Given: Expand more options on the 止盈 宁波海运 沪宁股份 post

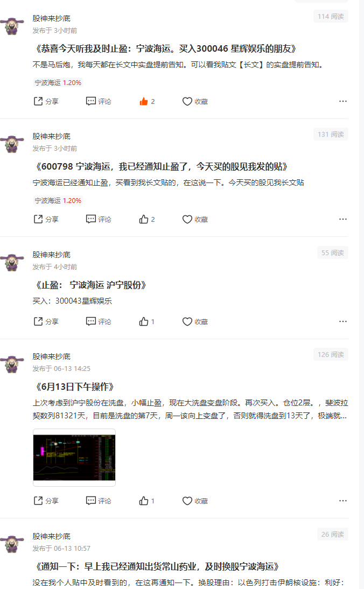Looking at the screenshot, I should click(x=342, y=321).
